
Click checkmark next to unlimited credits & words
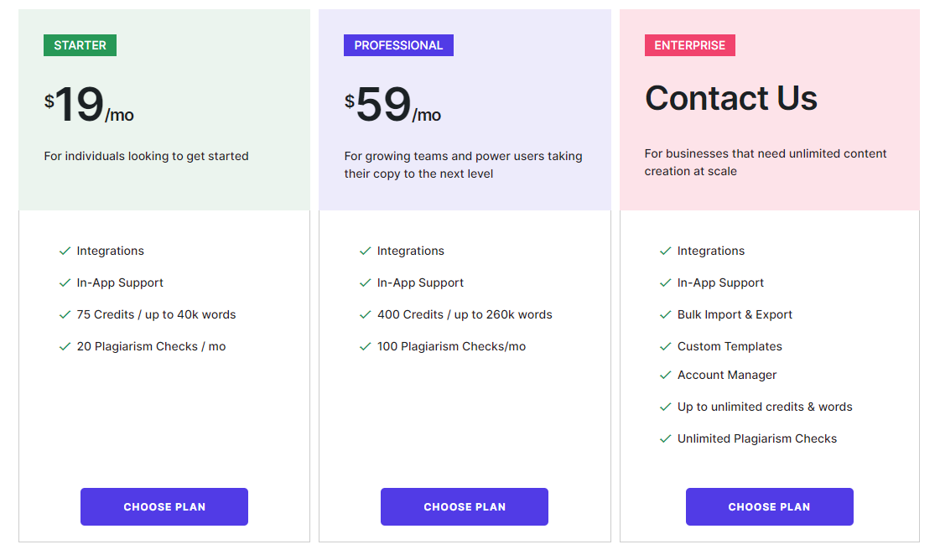tap(665, 407)
